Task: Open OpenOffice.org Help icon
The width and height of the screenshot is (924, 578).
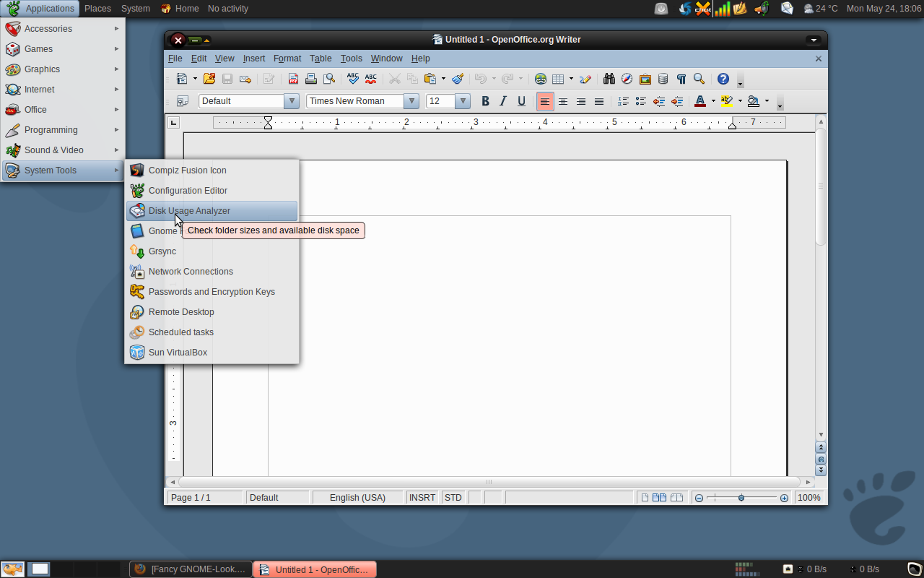Action: pyautogui.click(x=723, y=79)
